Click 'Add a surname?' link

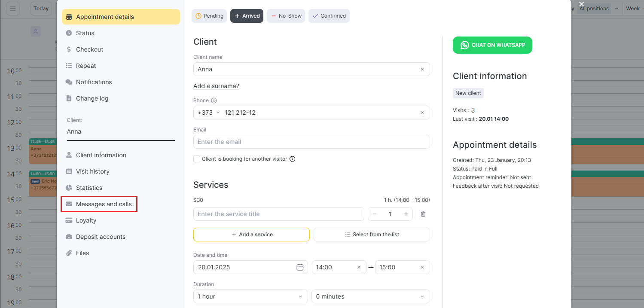[x=216, y=86]
